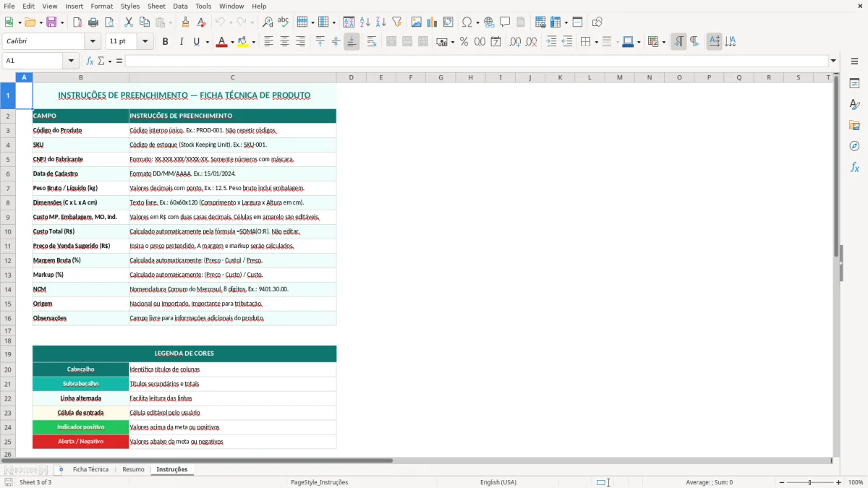This screenshot has height=488, width=868.
Task: Click the zoom slider in status bar
Action: tap(810, 482)
